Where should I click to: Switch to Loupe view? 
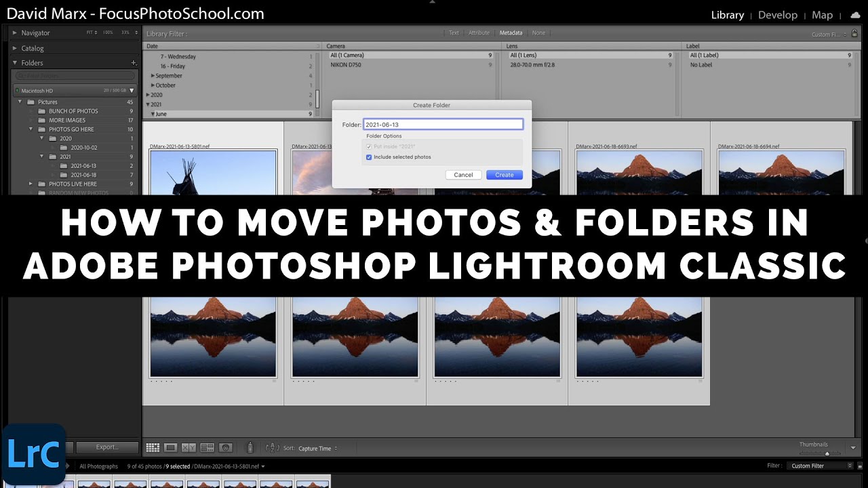[x=171, y=447]
